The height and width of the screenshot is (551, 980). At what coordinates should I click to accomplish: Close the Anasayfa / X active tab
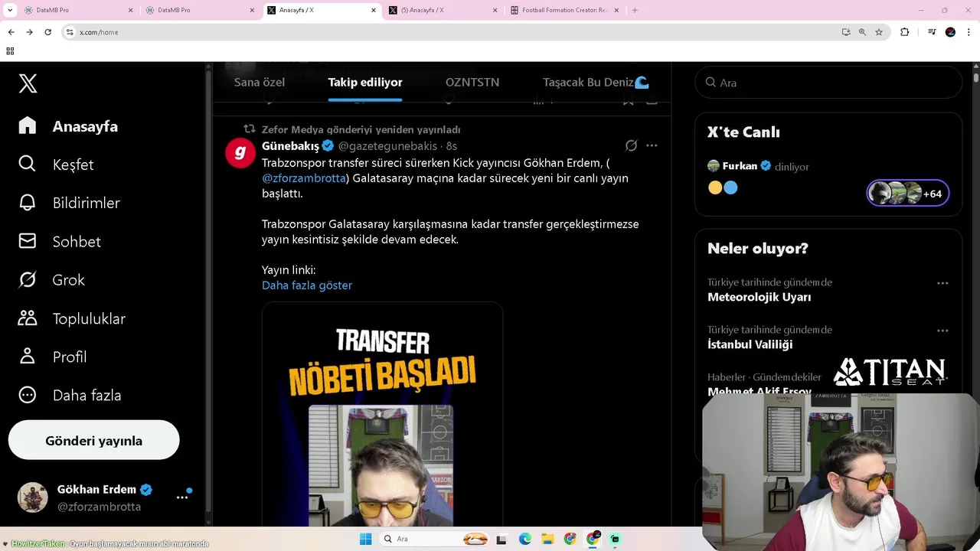374,10
